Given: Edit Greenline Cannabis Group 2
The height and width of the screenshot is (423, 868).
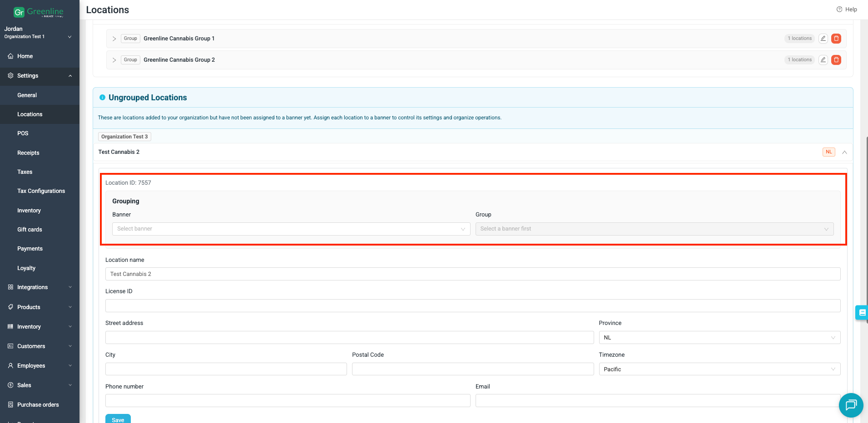Looking at the screenshot, I should click(823, 60).
